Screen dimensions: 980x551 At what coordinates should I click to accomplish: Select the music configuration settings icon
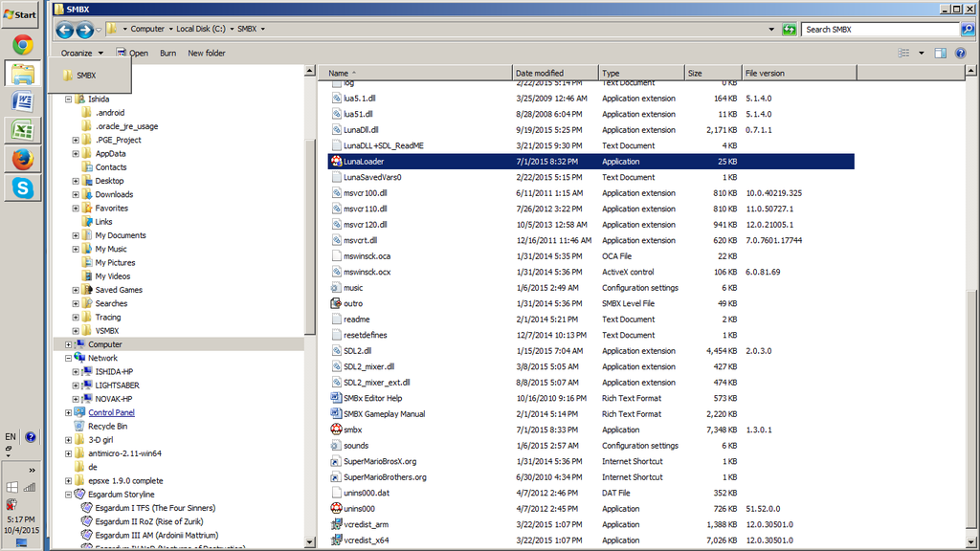coord(336,287)
